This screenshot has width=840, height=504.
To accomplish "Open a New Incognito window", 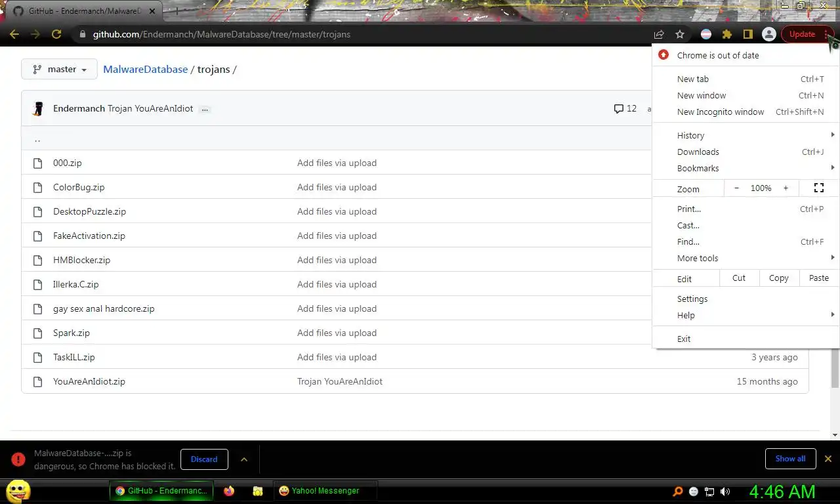I will click(745, 112).
